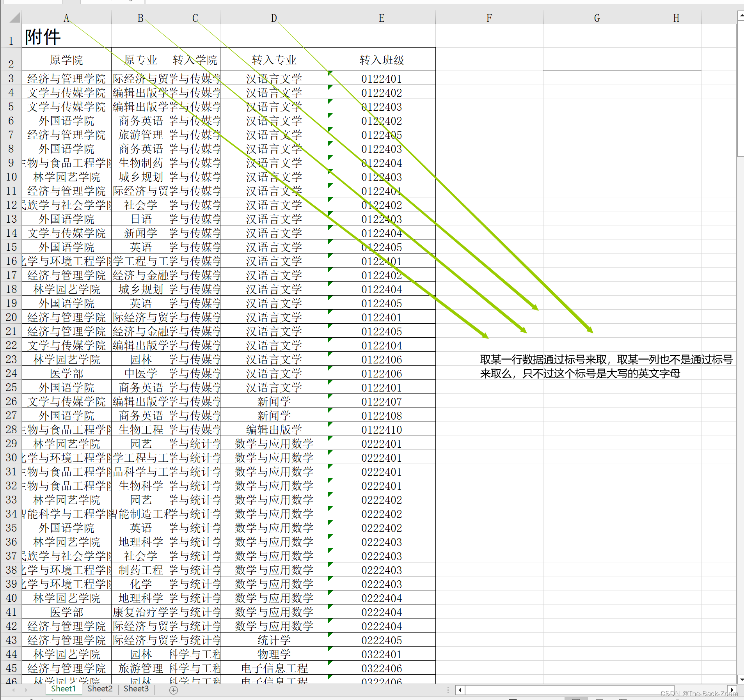Select column A header
Image resolution: width=744 pixels, height=700 pixels.
click(66, 18)
